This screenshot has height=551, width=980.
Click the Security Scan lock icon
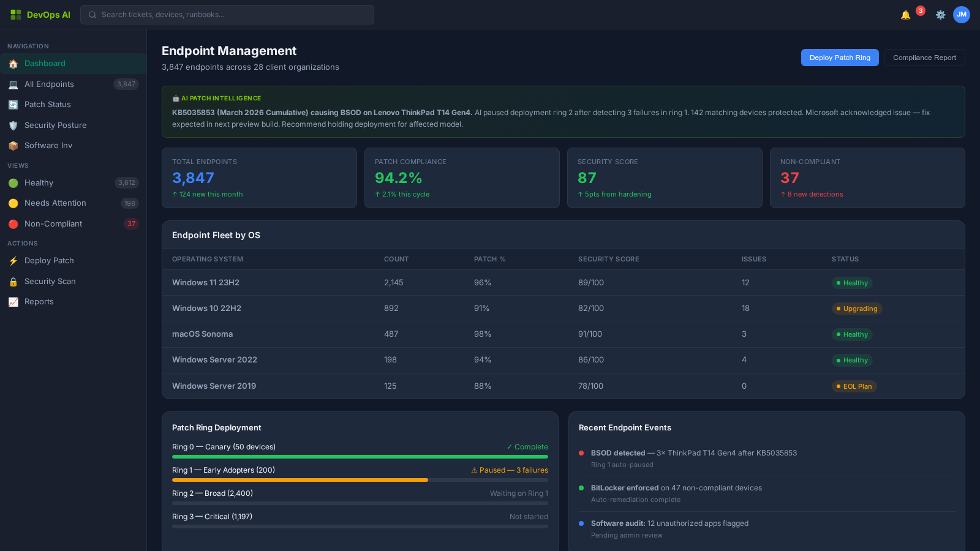(13, 281)
